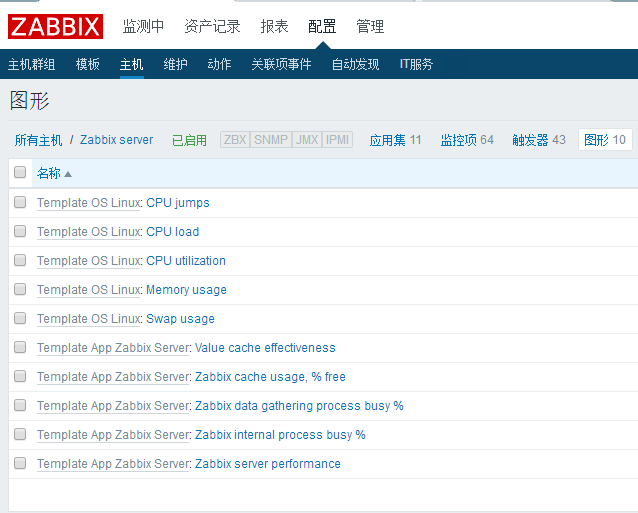This screenshot has height=513, width=638.
Task: Open the CPU load graph
Action: point(173,231)
